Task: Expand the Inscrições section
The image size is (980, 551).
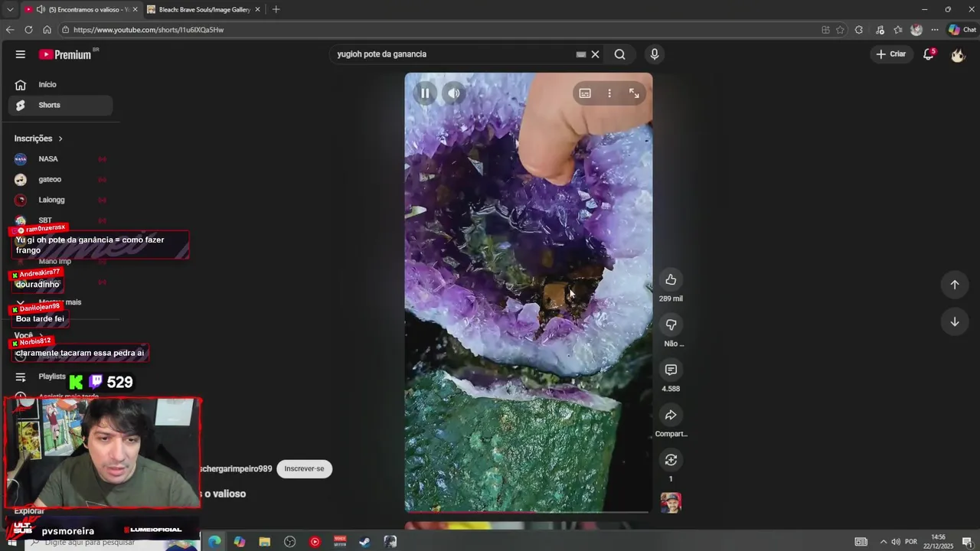Action: (x=38, y=139)
